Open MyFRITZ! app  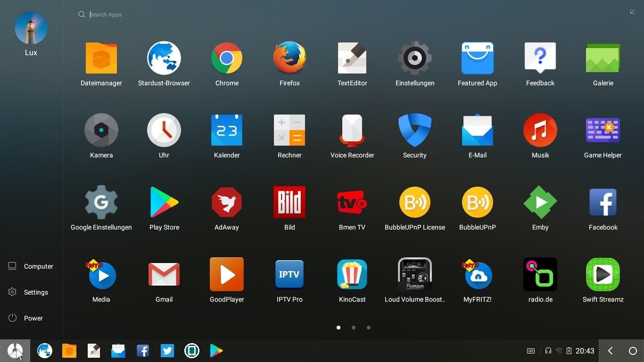tap(478, 274)
